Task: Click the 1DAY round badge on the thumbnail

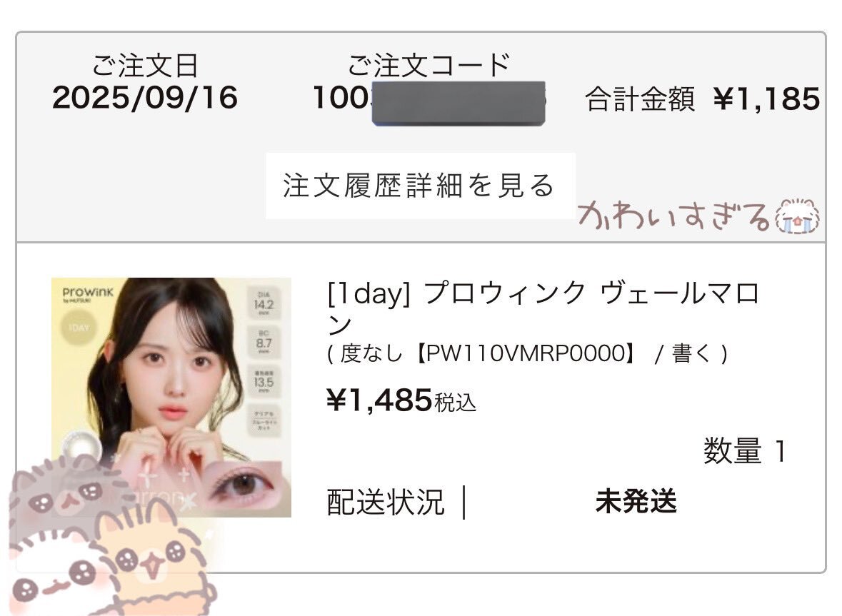Action: click(78, 327)
